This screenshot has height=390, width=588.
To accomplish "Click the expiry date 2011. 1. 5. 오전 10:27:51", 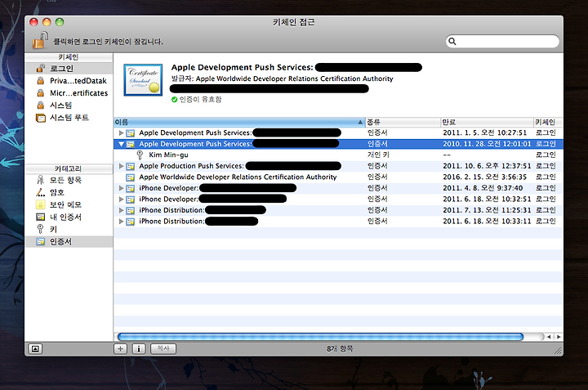I will click(484, 133).
